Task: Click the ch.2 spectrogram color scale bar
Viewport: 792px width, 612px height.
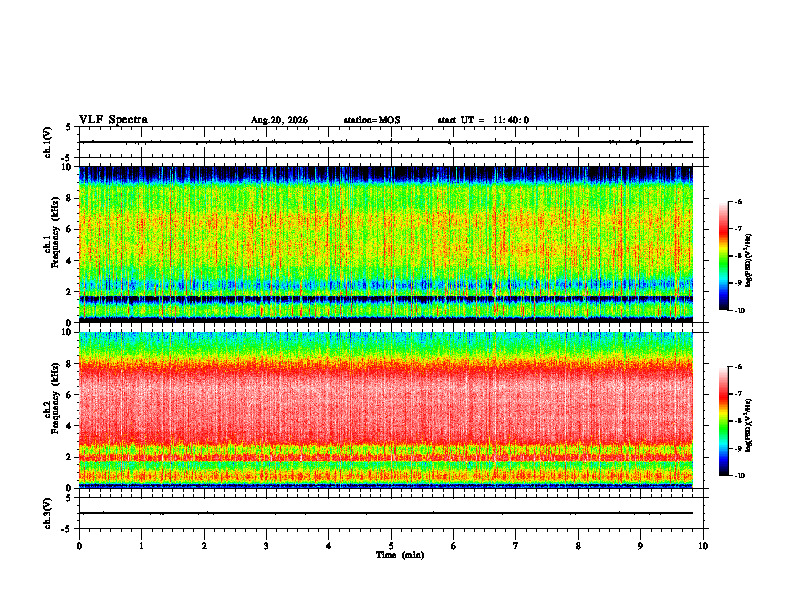Action: (724, 421)
